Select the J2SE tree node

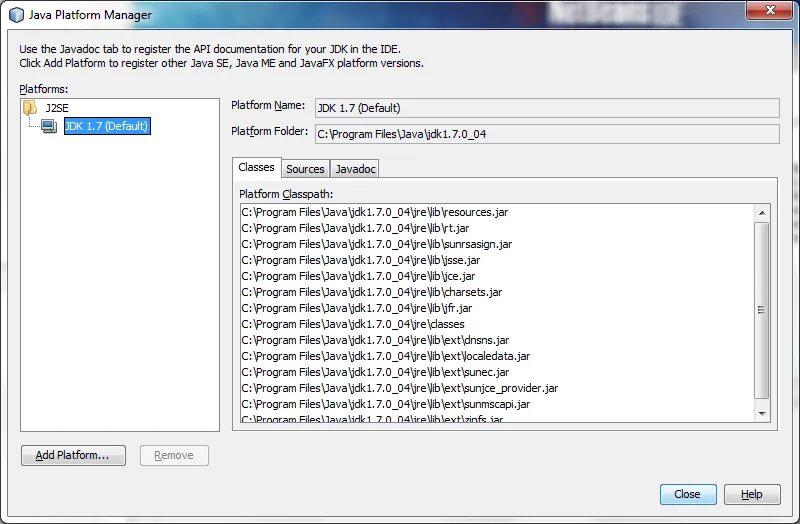(57, 108)
